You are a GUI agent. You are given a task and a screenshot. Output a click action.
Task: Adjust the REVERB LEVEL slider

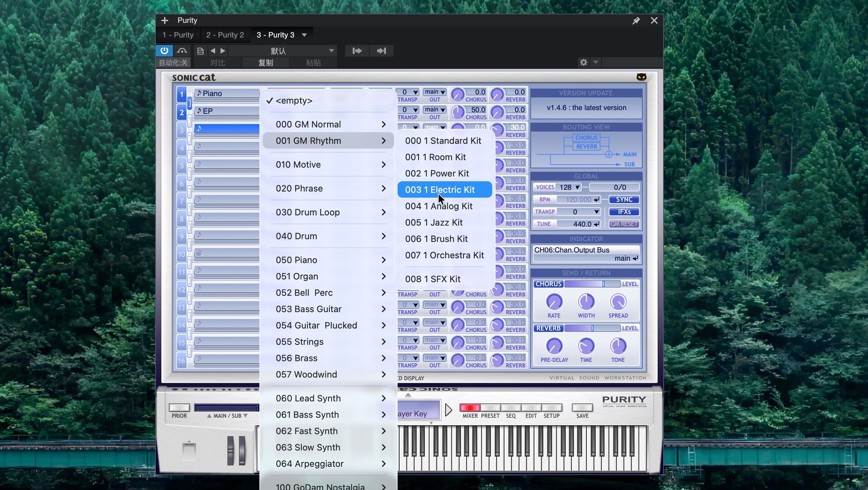(592, 328)
